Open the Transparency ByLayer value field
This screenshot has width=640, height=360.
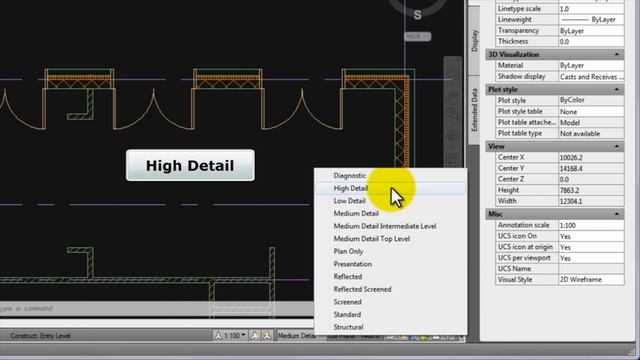(591, 31)
